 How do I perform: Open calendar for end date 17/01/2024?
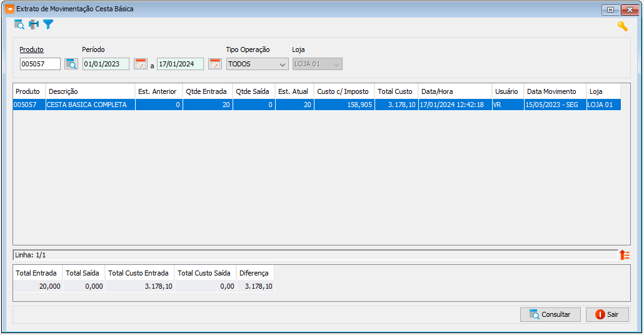pos(215,64)
